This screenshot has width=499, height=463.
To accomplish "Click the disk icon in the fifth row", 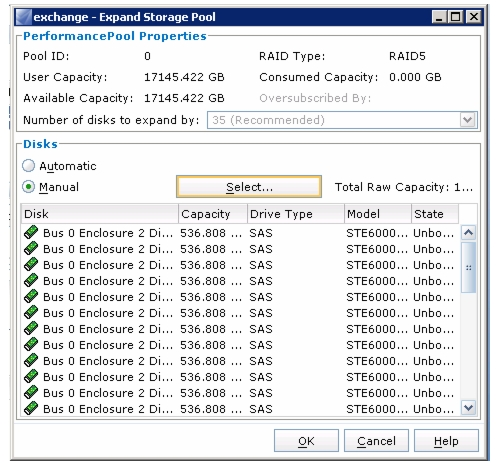I will [31, 296].
